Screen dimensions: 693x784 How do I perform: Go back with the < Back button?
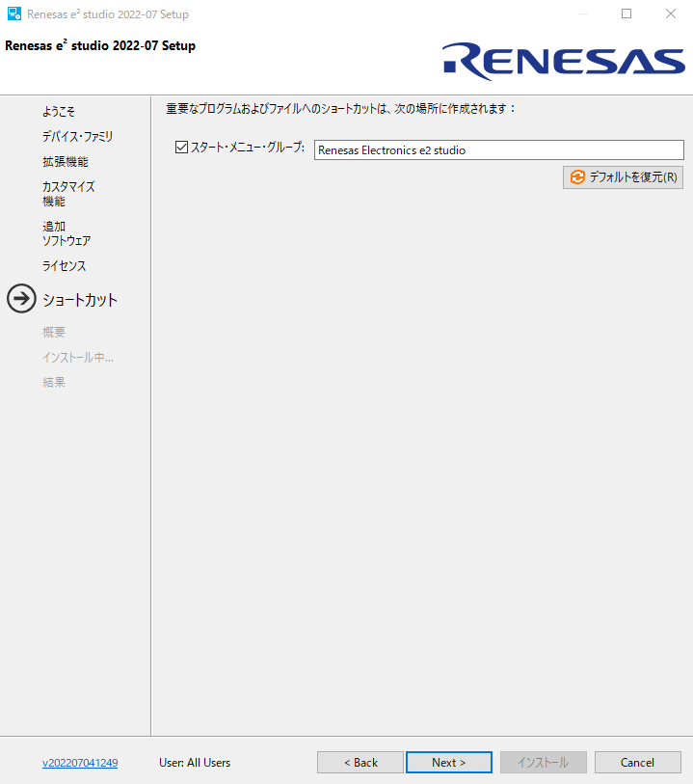pos(360,763)
